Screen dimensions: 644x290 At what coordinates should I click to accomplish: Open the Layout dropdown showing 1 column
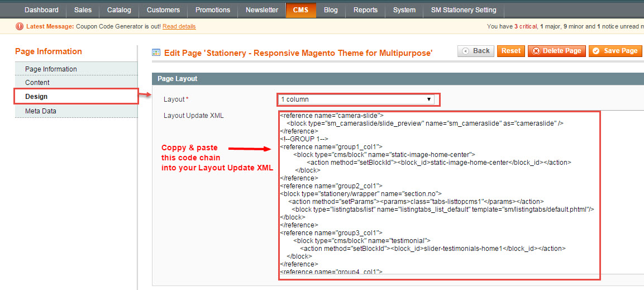click(x=357, y=99)
